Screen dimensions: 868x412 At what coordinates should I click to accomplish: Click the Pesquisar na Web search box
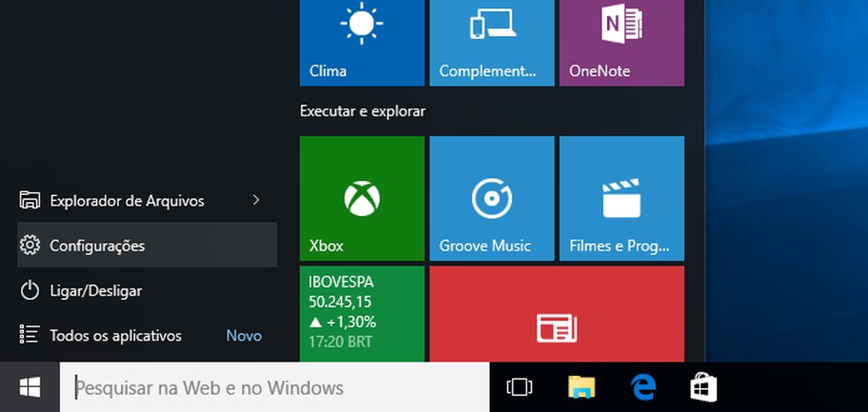pyautogui.click(x=274, y=387)
